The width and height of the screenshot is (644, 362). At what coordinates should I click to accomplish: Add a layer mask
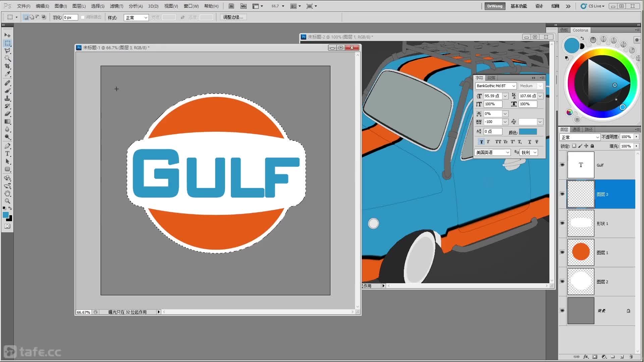tap(595, 357)
